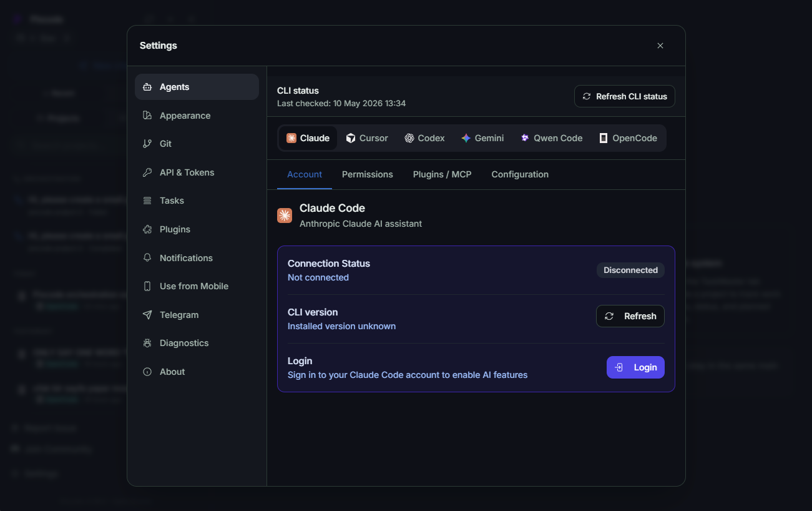
Task: Click the "Not connected" status text
Action: click(318, 277)
